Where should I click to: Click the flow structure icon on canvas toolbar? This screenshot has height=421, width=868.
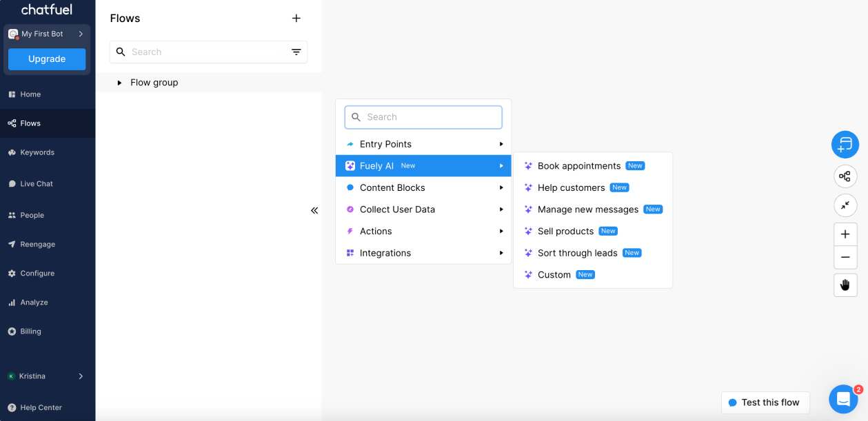coord(845,176)
